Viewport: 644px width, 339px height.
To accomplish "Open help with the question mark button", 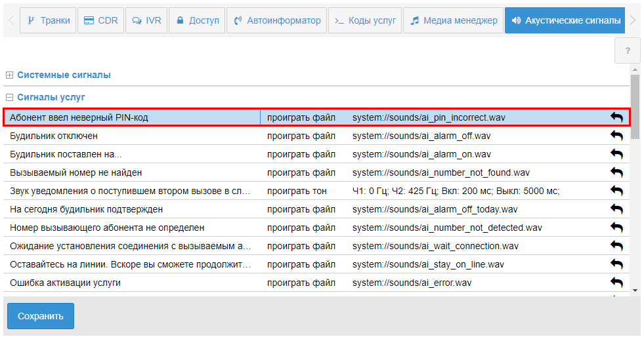I will click(627, 50).
